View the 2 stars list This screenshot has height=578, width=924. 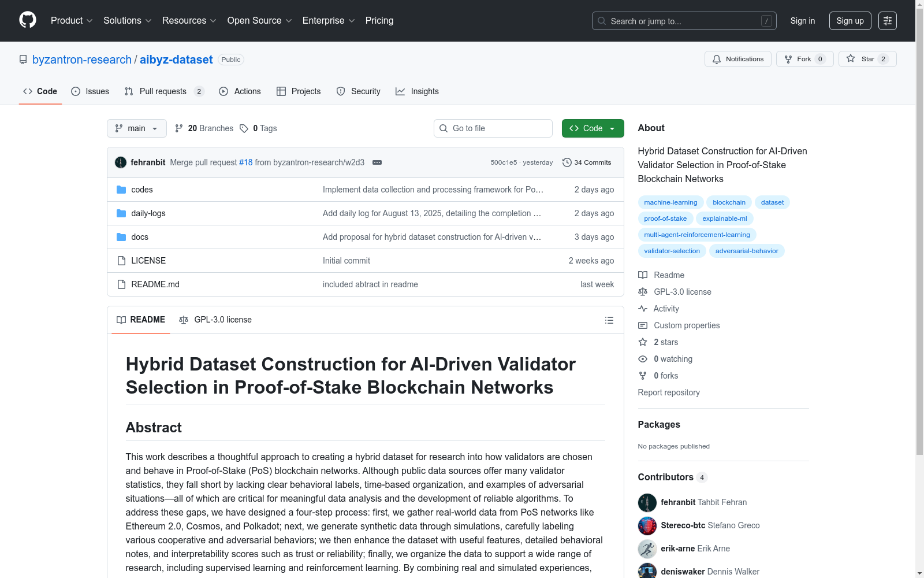(658, 342)
